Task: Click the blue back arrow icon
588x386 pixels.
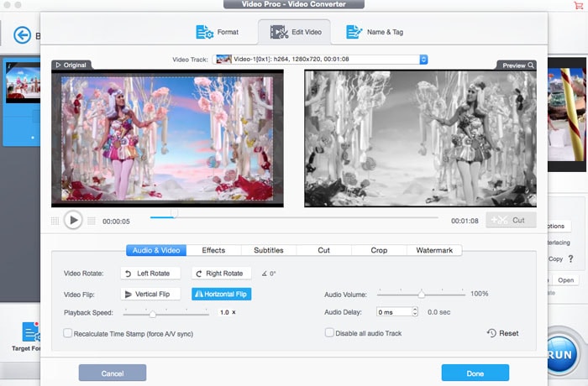Action: [x=22, y=35]
